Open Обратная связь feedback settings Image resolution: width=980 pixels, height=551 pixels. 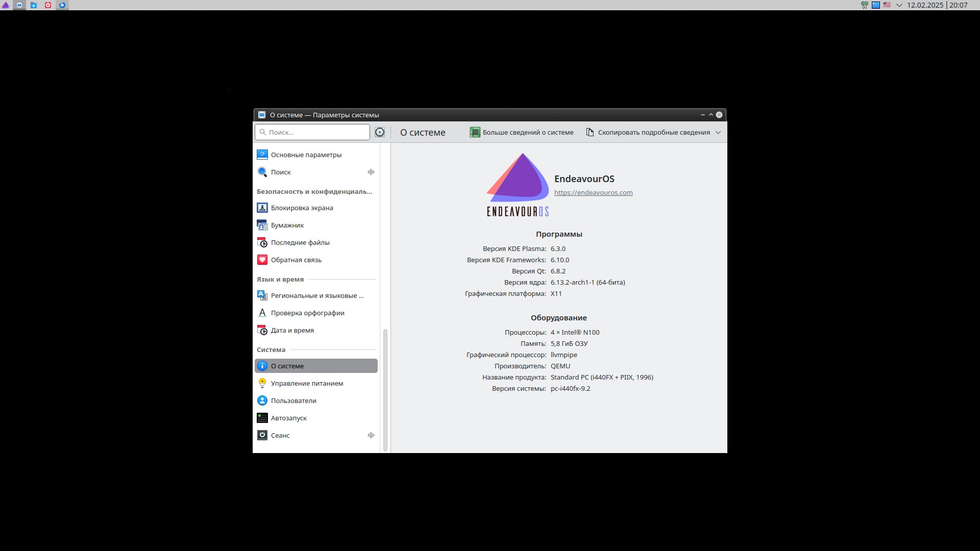[316, 260]
